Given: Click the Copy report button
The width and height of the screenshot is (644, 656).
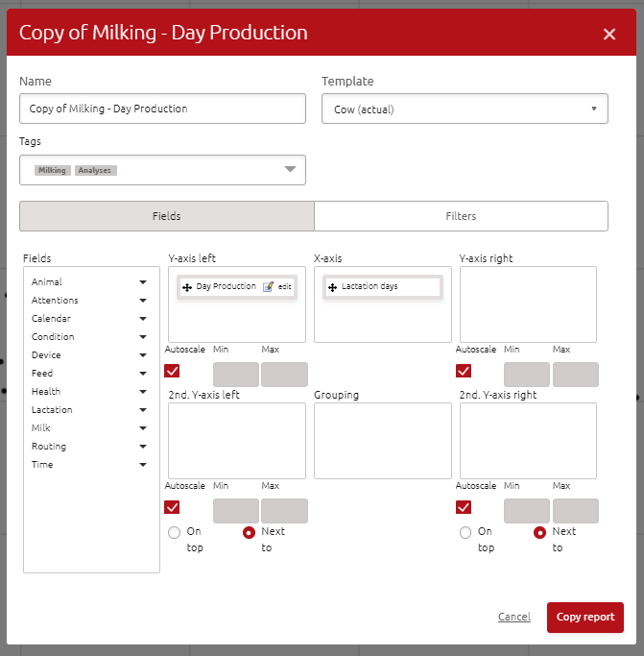Looking at the screenshot, I should click(x=585, y=617).
